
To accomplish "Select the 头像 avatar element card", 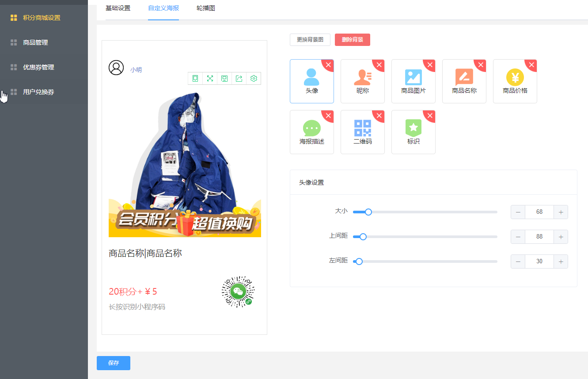I will point(312,81).
